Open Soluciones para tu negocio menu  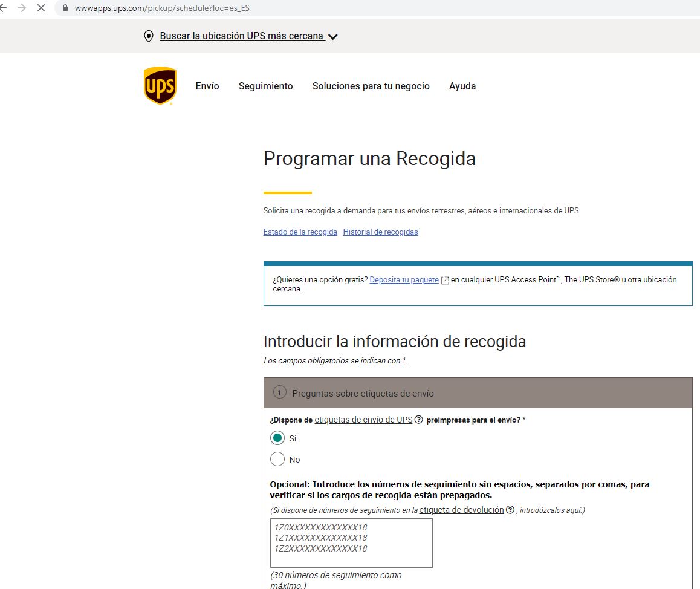[x=371, y=86]
